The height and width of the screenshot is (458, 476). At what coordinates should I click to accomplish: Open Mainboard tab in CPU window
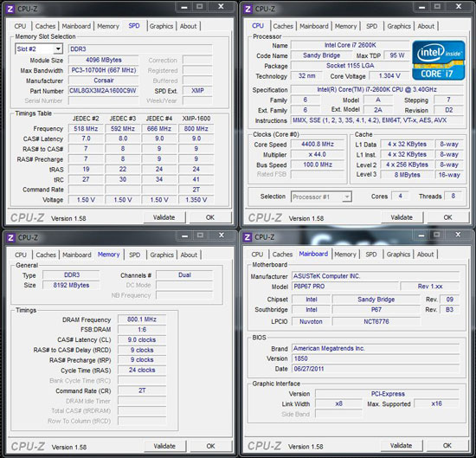point(314,26)
